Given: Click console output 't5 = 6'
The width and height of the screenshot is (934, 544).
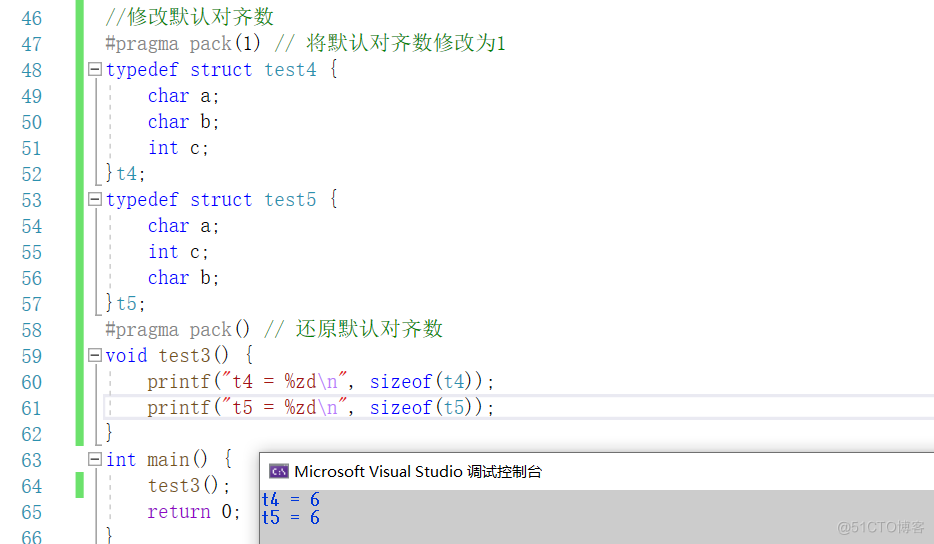Looking at the screenshot, I should tap(291, 517).
